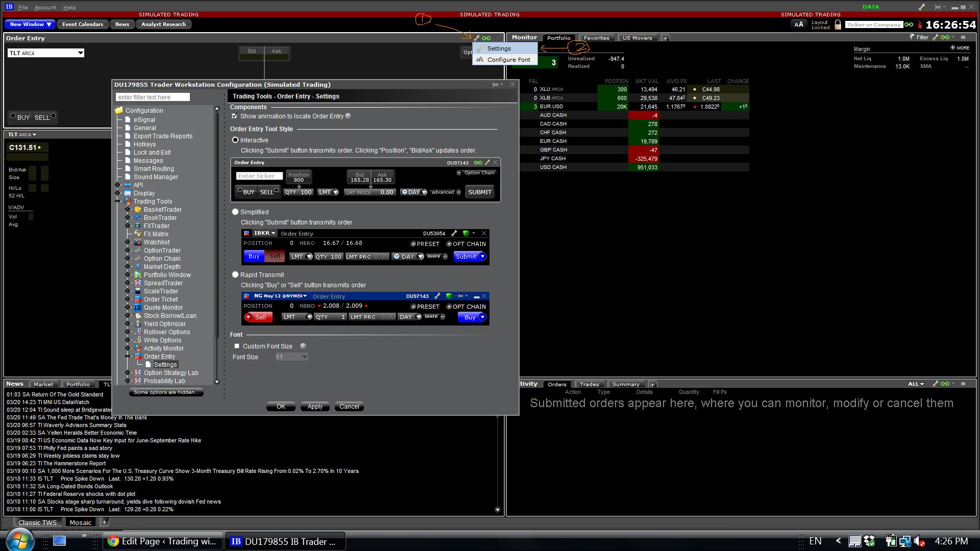
Task: Select the Simplified order entry style
Action: [235, 212]
